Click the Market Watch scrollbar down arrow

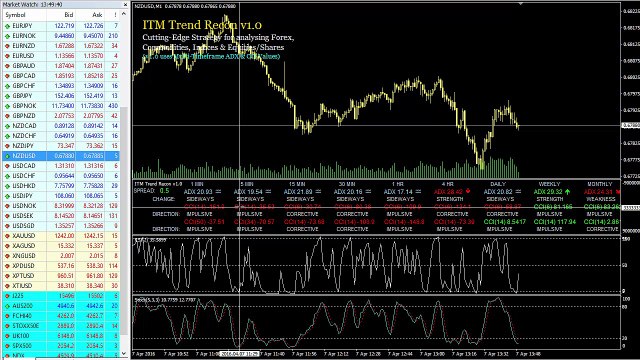click(124, 353)
